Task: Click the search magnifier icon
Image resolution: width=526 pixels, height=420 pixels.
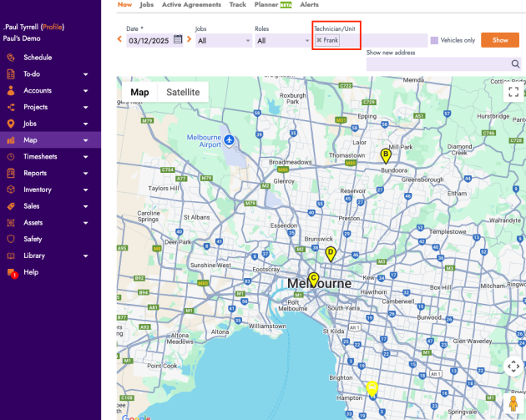Action: [515, 64]
